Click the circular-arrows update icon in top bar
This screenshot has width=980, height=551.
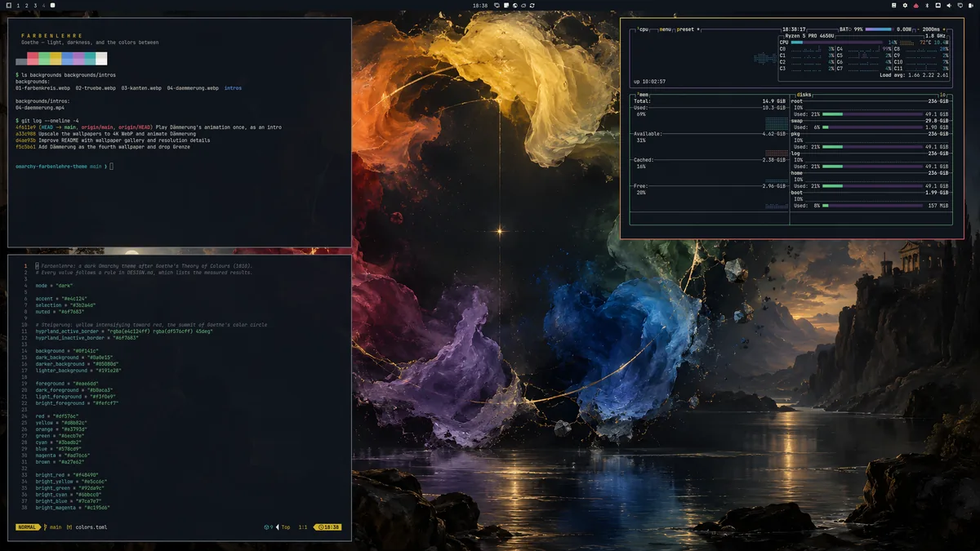coord(532,5)
